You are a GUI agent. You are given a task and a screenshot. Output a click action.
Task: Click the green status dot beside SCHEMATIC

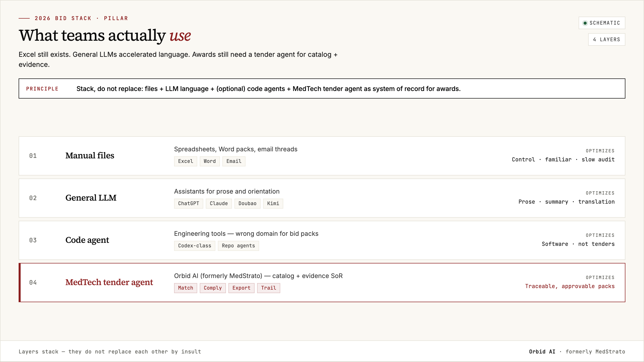(585, 23)
